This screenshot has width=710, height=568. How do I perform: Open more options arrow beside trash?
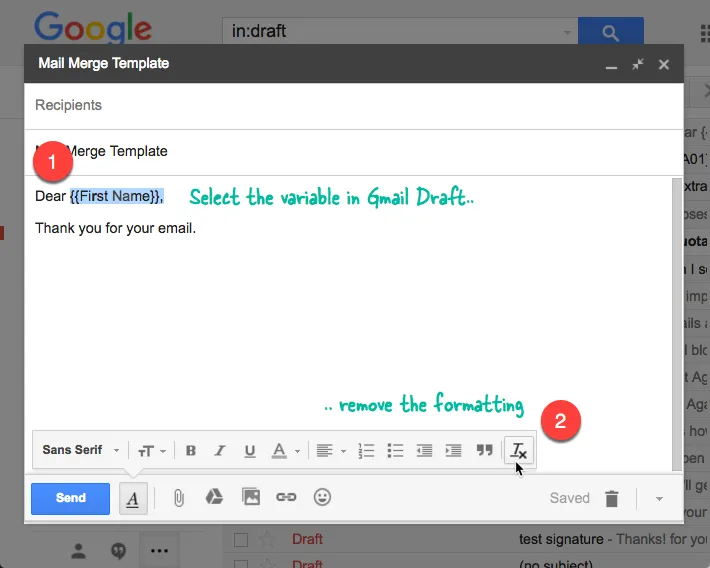click(658, 498)
